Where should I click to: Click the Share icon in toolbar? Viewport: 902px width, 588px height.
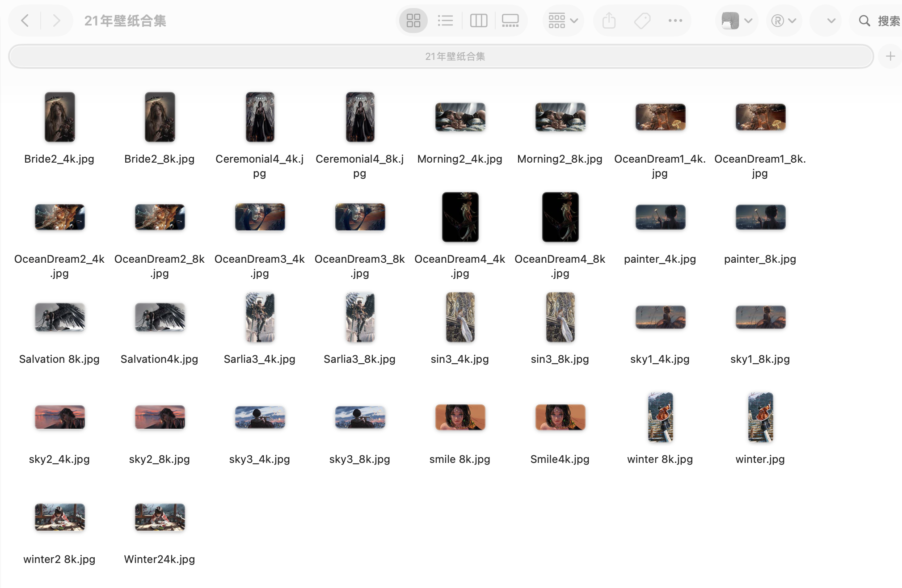pos(609,21)
